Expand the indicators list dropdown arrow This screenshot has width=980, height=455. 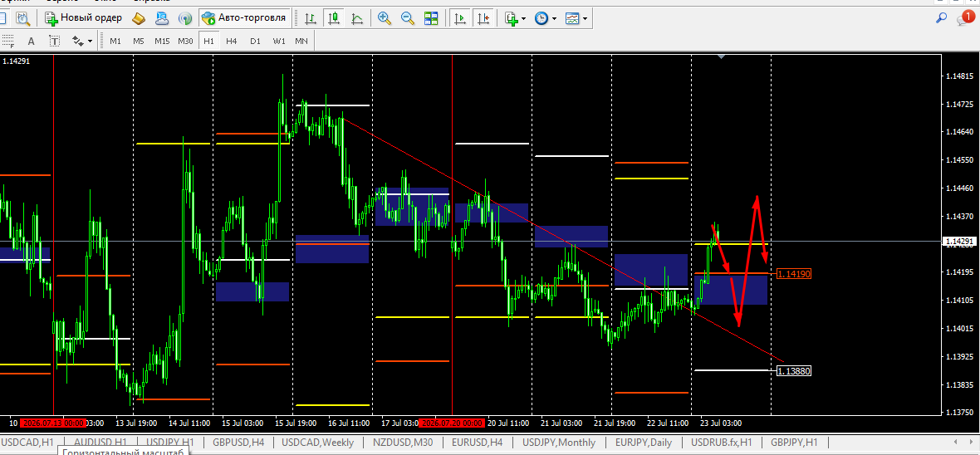(524, 19)
